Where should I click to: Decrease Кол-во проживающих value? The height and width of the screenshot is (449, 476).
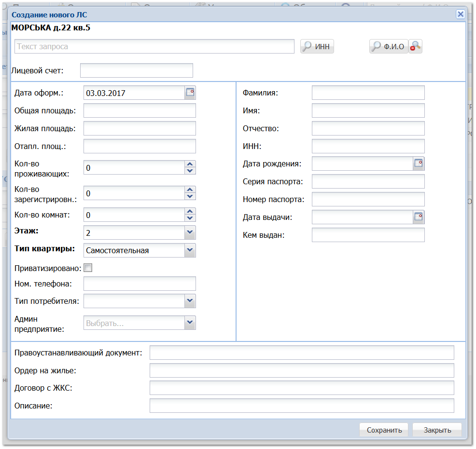click(190, 171)
